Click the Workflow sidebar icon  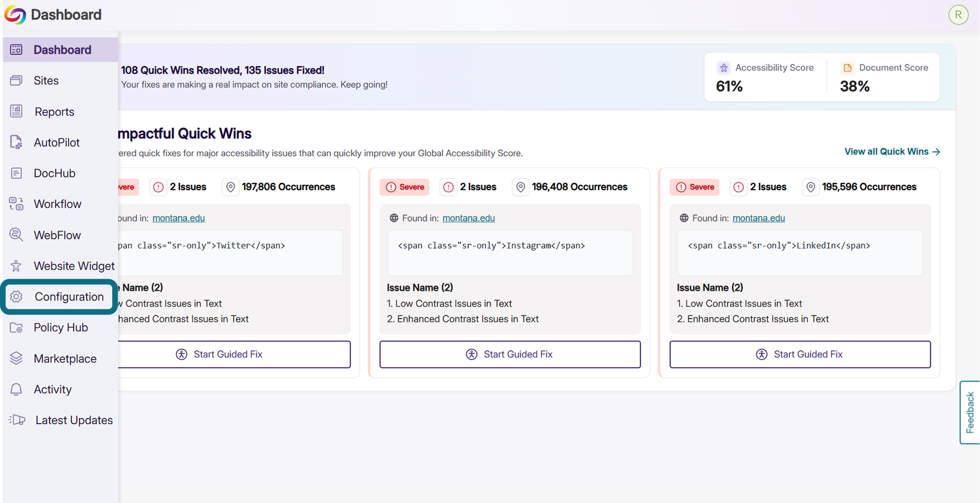16,204
